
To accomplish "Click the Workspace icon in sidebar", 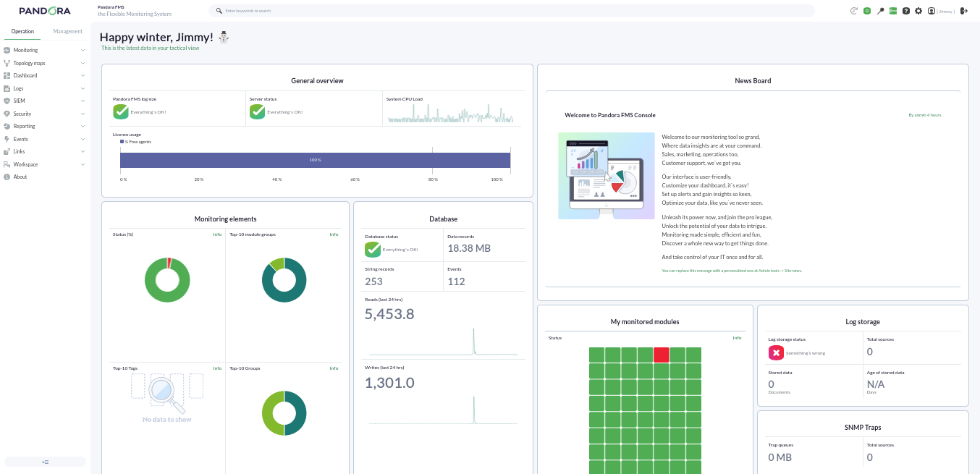I will pos(7,164).
